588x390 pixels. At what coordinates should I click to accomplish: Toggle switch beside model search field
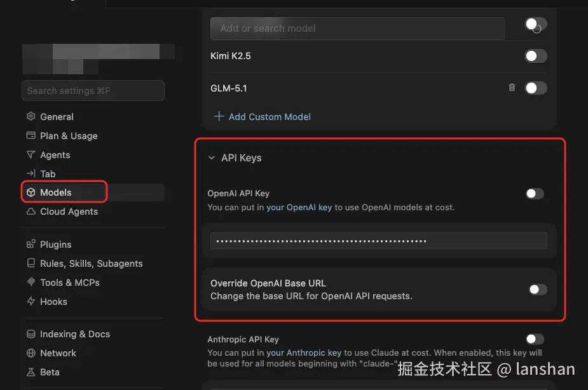pos(536,24)
